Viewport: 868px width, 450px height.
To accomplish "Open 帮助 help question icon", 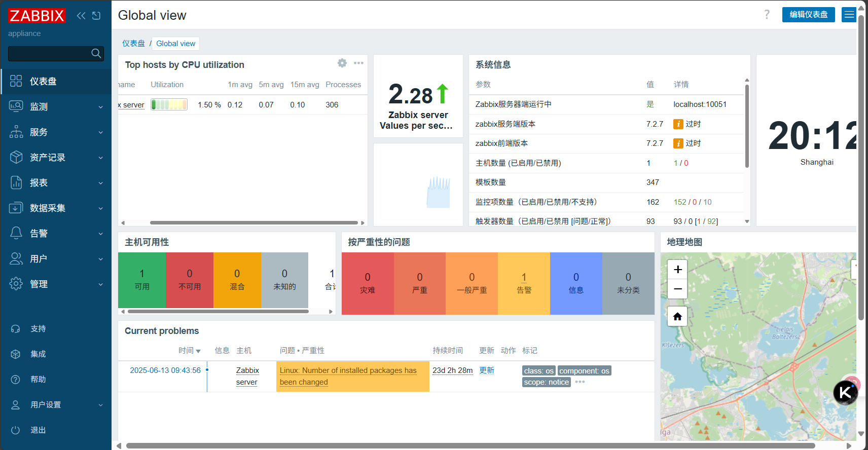I will tap(16, 380).
